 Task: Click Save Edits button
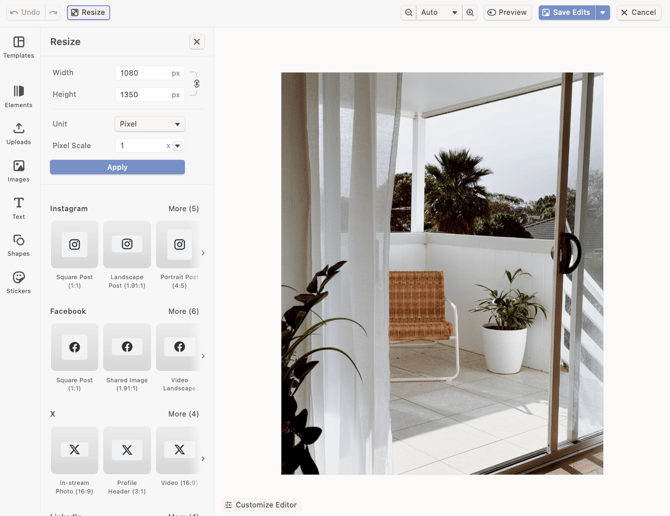pos(567,12)
